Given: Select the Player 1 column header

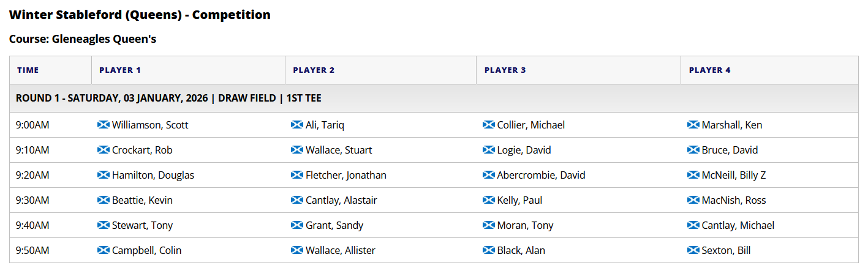Looking at the screenshot, I should 189,70.
